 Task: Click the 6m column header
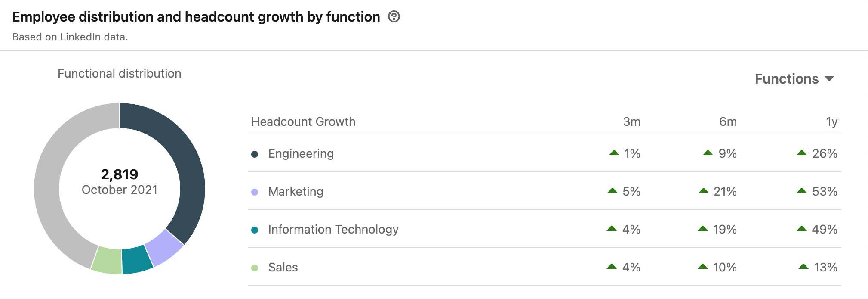tap(728, 122)
